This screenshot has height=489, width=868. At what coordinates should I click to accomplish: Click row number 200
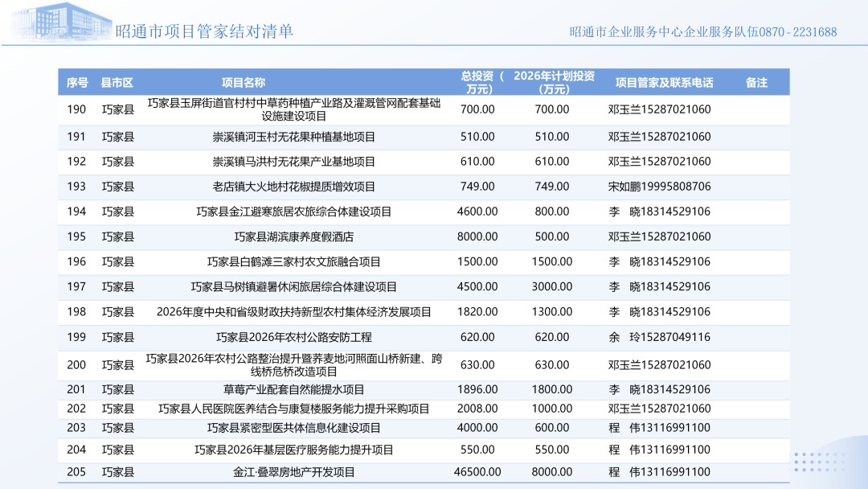coord(76,365)
